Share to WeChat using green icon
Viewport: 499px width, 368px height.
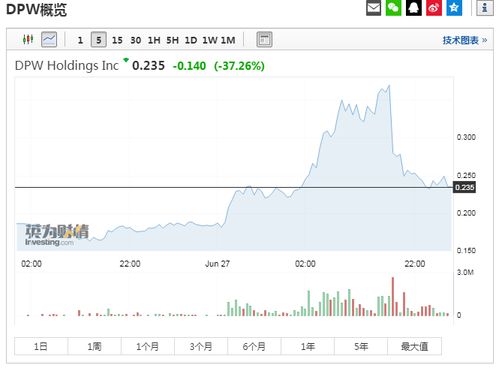click(393, 8)
